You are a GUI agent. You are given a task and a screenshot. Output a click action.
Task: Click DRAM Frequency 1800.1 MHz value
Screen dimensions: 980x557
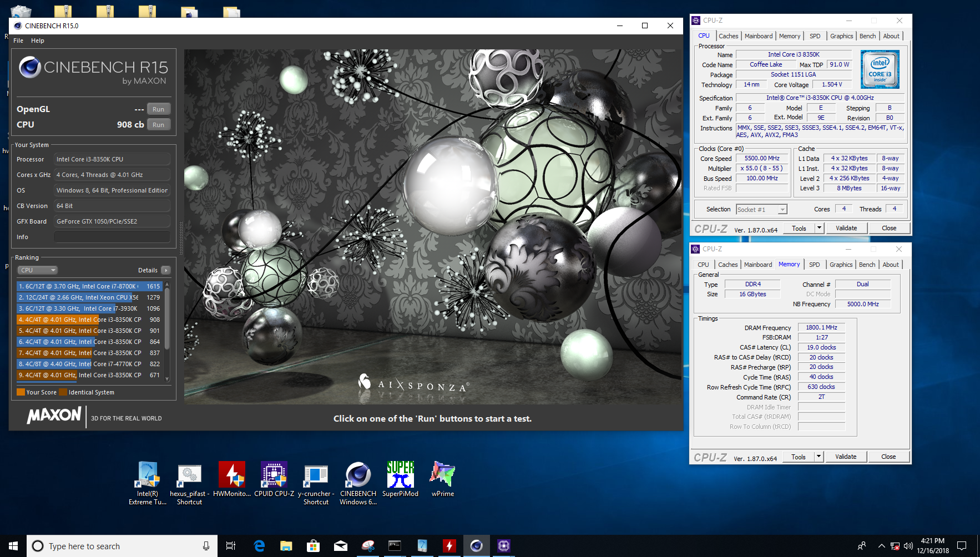click(x=821, y=327)
